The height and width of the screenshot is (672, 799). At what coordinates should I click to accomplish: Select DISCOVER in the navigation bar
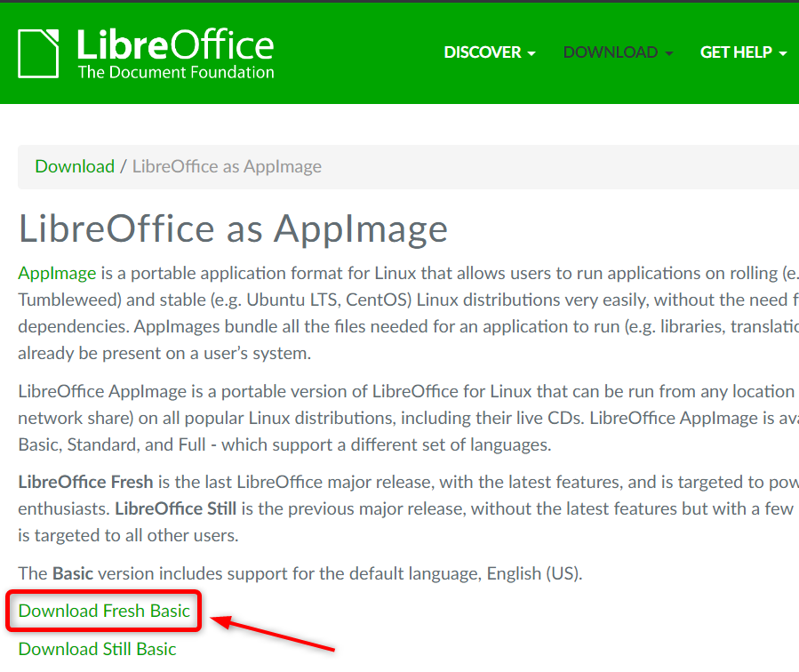[x=482, y=52]
